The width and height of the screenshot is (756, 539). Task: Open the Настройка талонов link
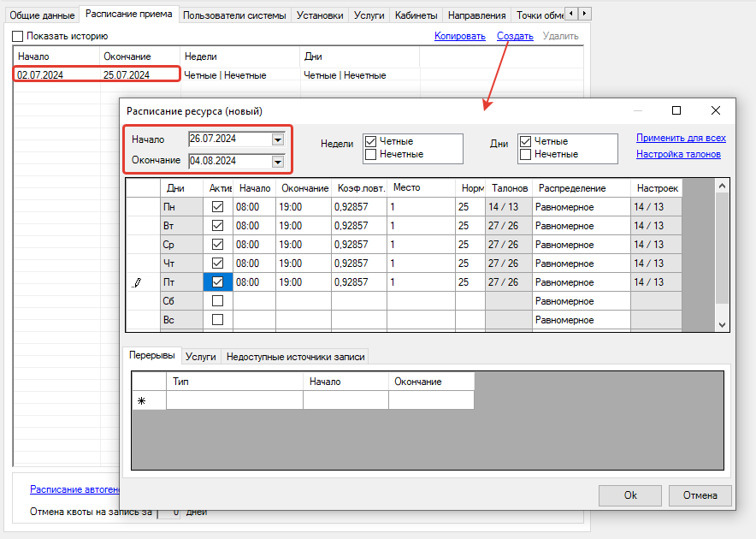tap(678, 154)
